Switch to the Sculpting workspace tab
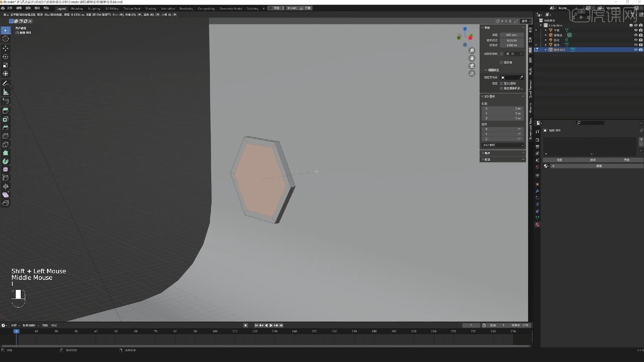Image resolution: width=644 pixels, height=362 pixels. click(x=94, y=8)
